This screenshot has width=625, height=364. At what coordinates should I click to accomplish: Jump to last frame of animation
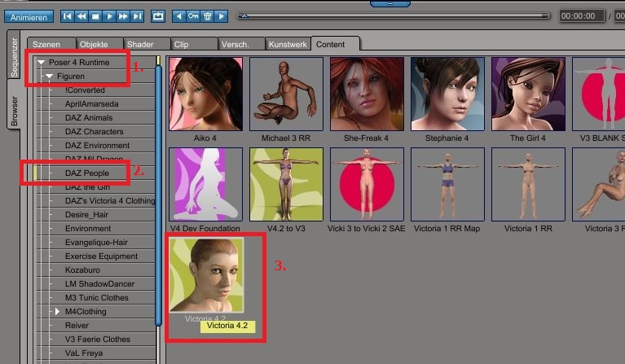point(137,16)
